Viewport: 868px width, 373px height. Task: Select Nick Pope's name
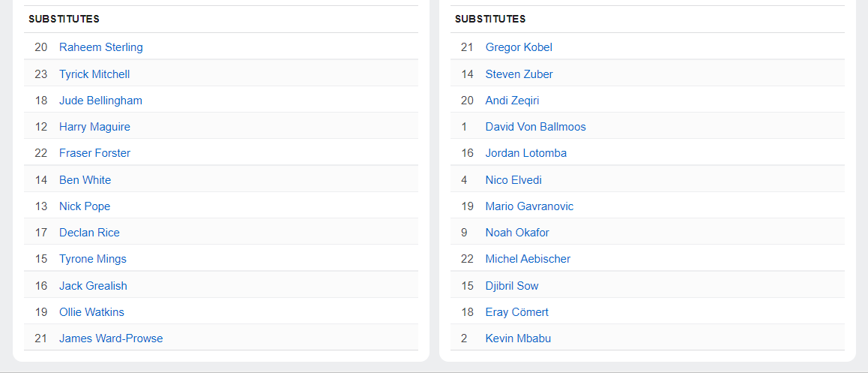click(x=85, y=206)
